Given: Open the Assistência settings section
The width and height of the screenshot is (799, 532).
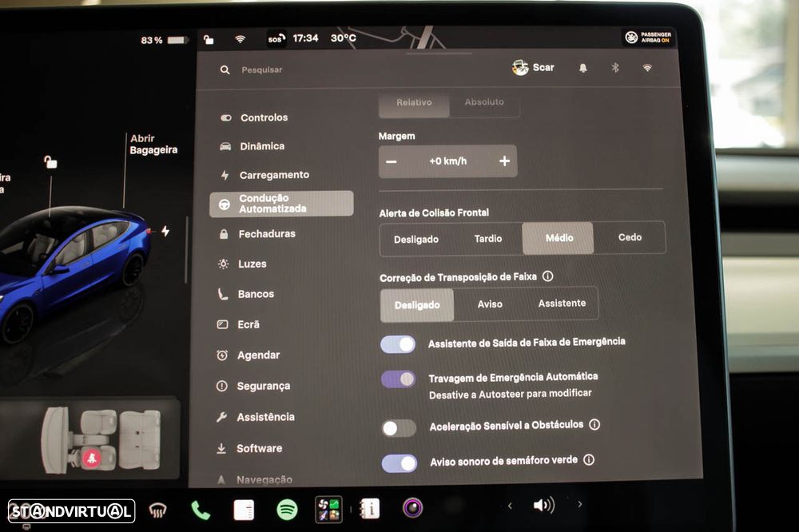Looking at the screenshot, I should click(x=256, y=417).
